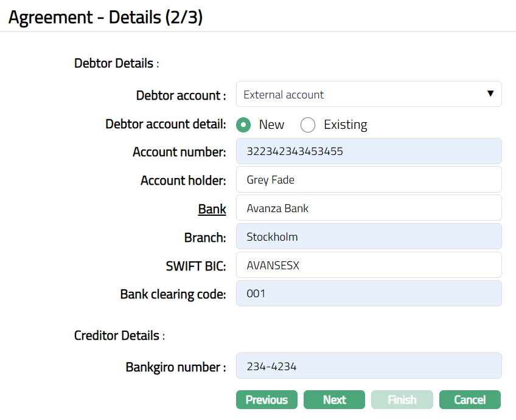Focus the Account holder field

point(369,180)
